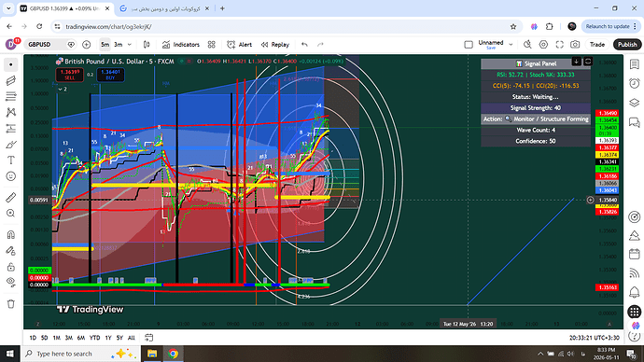Select the brush drawing tool
644x362 pixels.
(x=11, y=145)
